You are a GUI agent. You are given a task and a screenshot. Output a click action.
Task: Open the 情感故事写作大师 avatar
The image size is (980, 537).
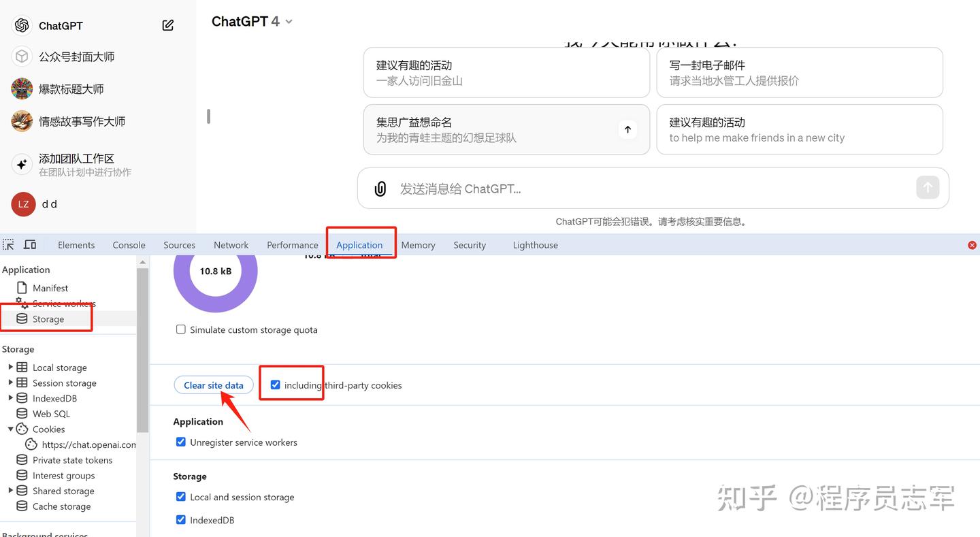pyautogui.click(x=22, y=121)
